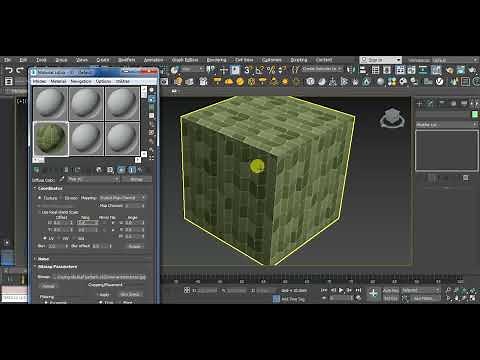Screen dimensions: 480x360
Task: Click Reset Map in Material Editor
Action: [x=66, y=170]
